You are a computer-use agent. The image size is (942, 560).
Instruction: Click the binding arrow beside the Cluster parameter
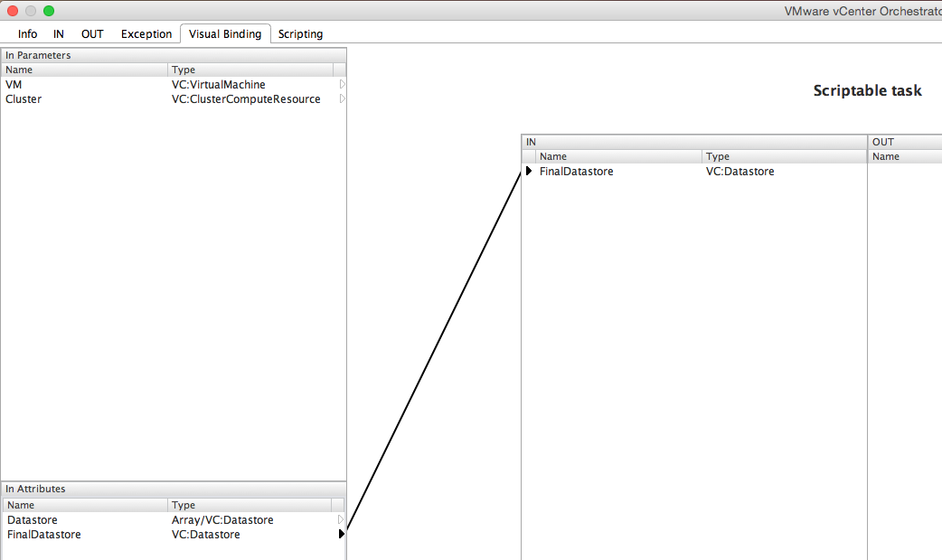[x=342, y=99]
